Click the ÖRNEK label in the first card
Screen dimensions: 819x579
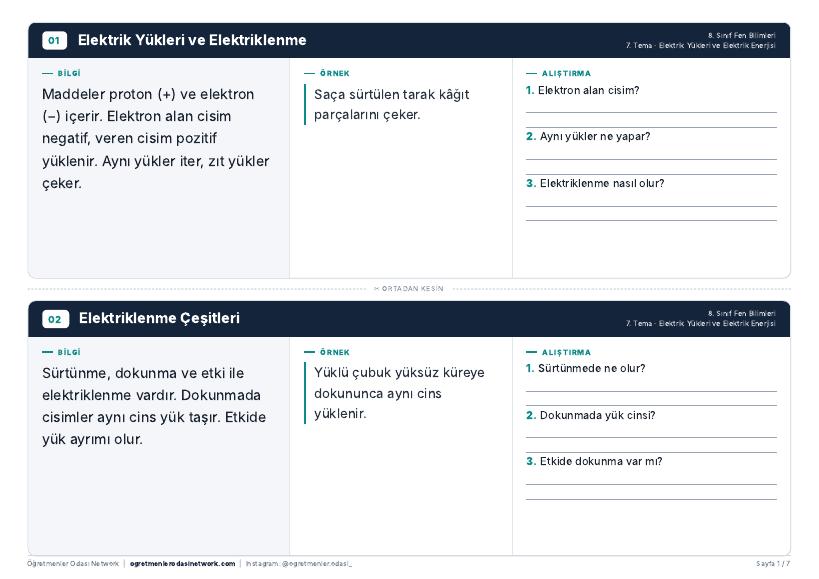335,74
